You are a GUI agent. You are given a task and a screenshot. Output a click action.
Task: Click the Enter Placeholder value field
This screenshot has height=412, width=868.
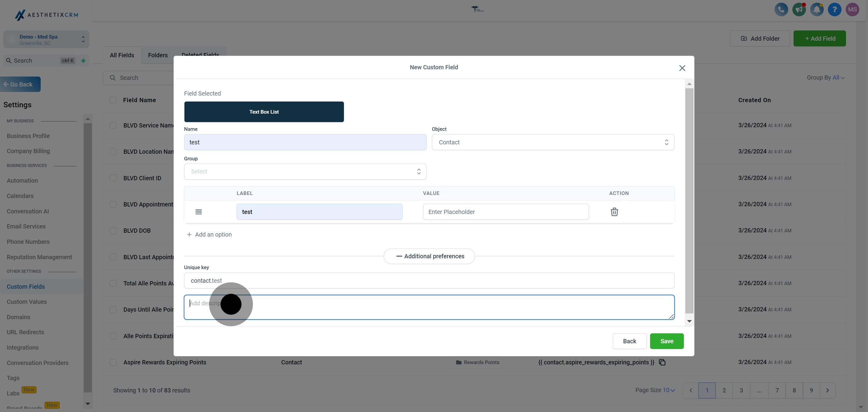505,212
